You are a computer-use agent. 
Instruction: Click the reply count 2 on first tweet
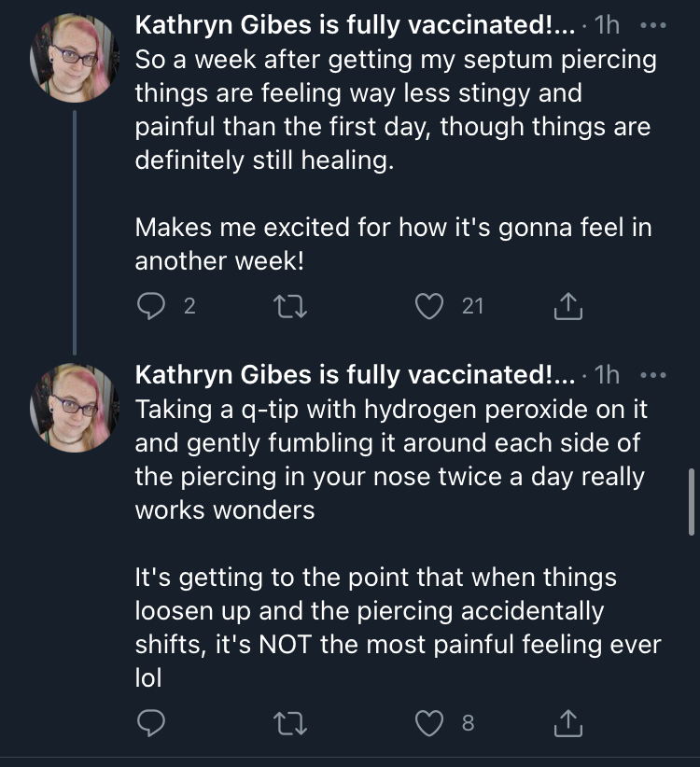189,306
